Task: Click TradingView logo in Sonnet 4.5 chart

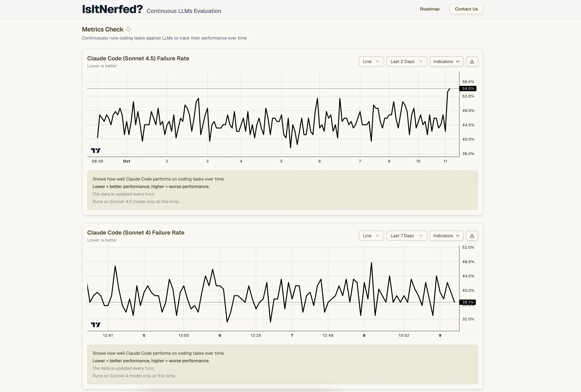Action: 95,150
